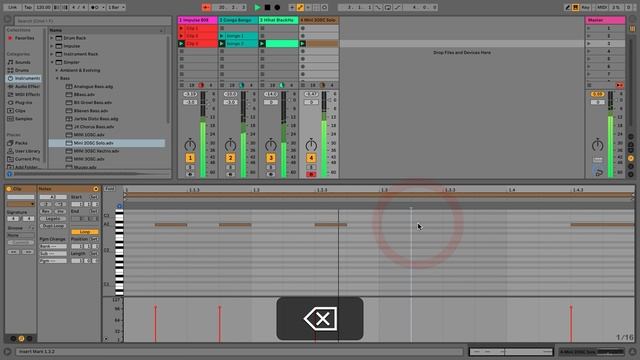The image size is (640, 360).
Task: Select the 2 Conga Bongo track header
Action: [238, 20]
